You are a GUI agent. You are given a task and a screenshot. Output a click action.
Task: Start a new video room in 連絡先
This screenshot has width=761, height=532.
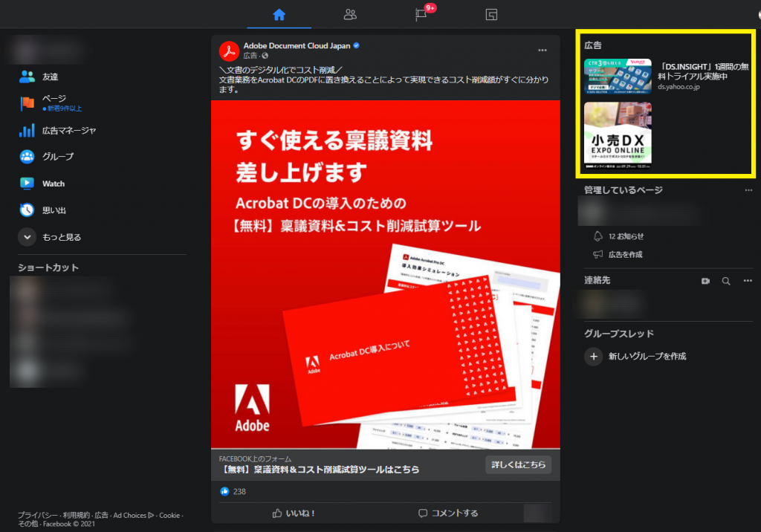point(706,281)
